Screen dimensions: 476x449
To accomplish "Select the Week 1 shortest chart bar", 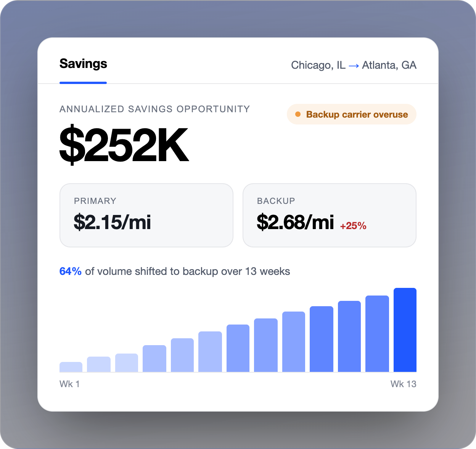I will coord(71,367).
